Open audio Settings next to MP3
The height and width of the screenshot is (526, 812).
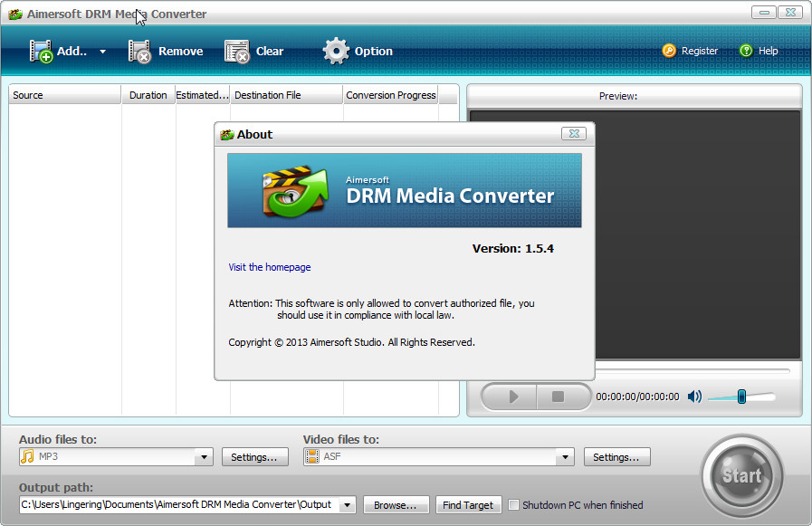point(254,457)
